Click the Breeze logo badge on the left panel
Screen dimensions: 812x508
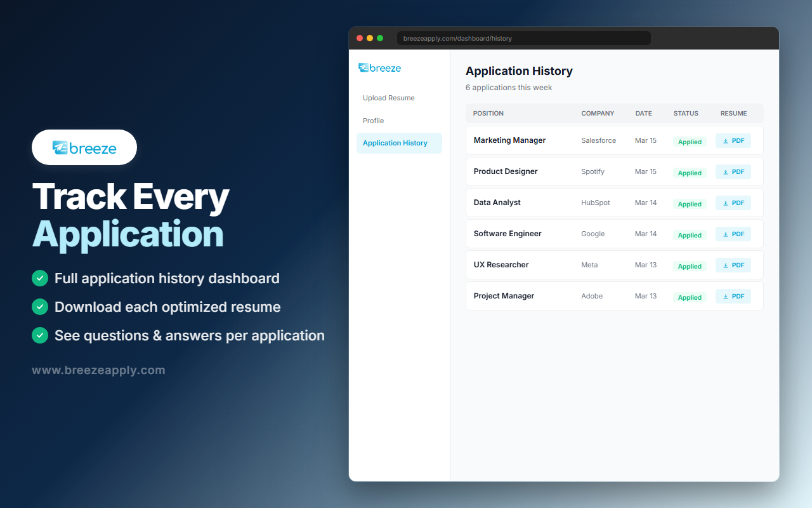click(x=84, y=147)
